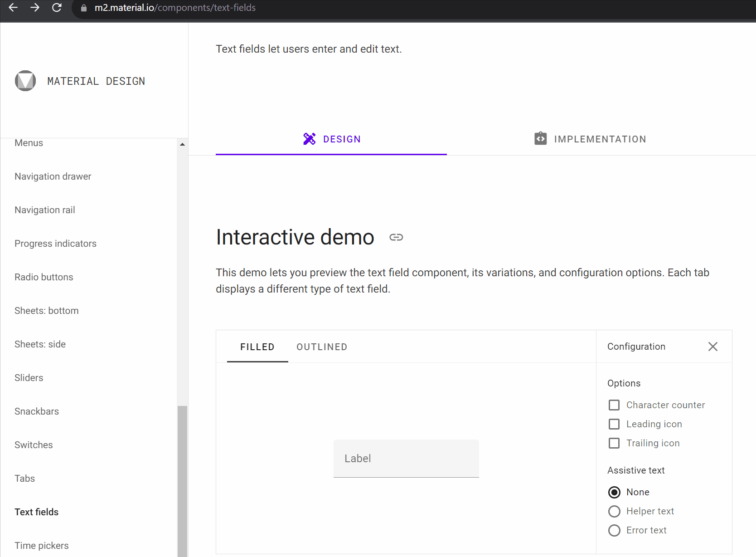Viewport: 756px width, 557px height.
Task: Show the Filled text field demo tab
Action: (257, 347)
